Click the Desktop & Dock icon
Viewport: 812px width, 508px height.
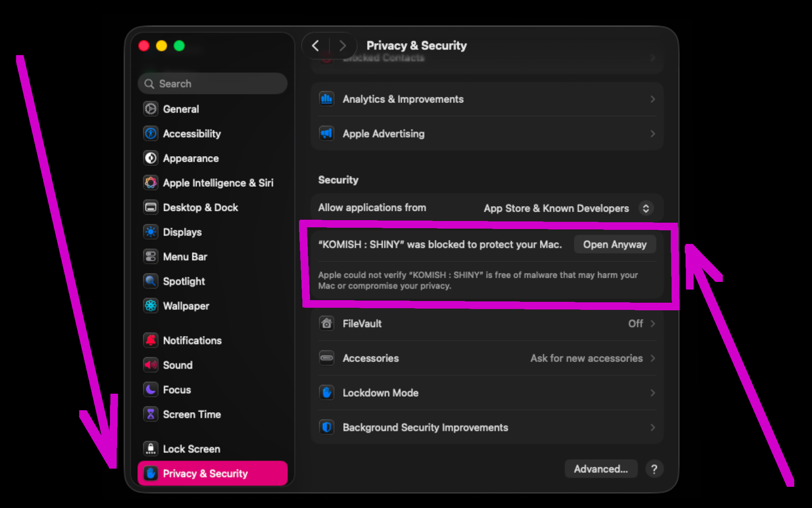point(151,207)
